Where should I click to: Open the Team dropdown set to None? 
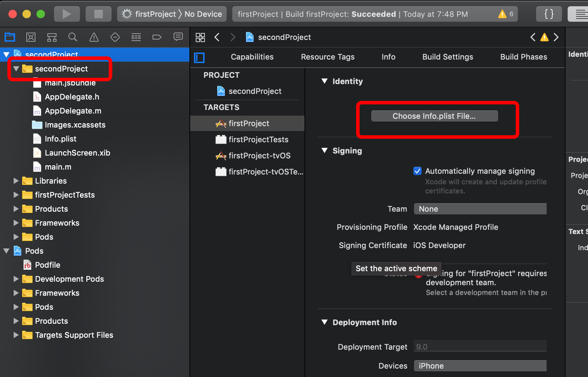click(480, 209)
